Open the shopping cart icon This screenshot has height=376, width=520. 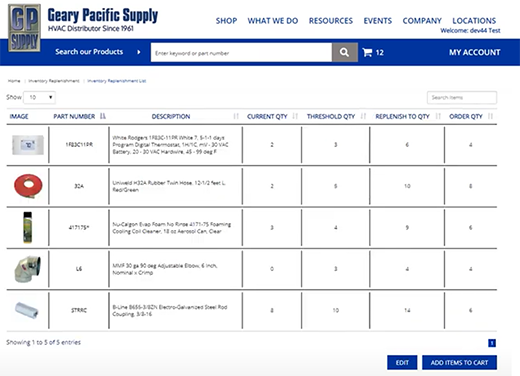point(367,52)
